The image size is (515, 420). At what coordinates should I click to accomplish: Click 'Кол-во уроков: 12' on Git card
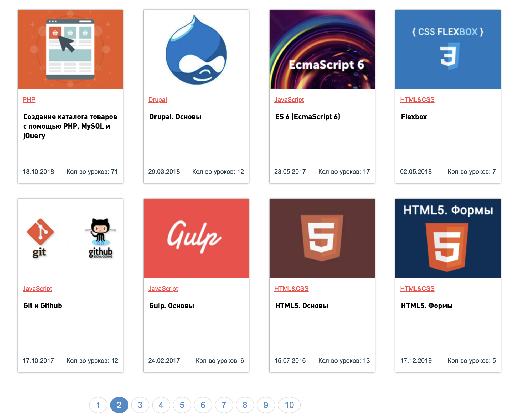point(92,361)
